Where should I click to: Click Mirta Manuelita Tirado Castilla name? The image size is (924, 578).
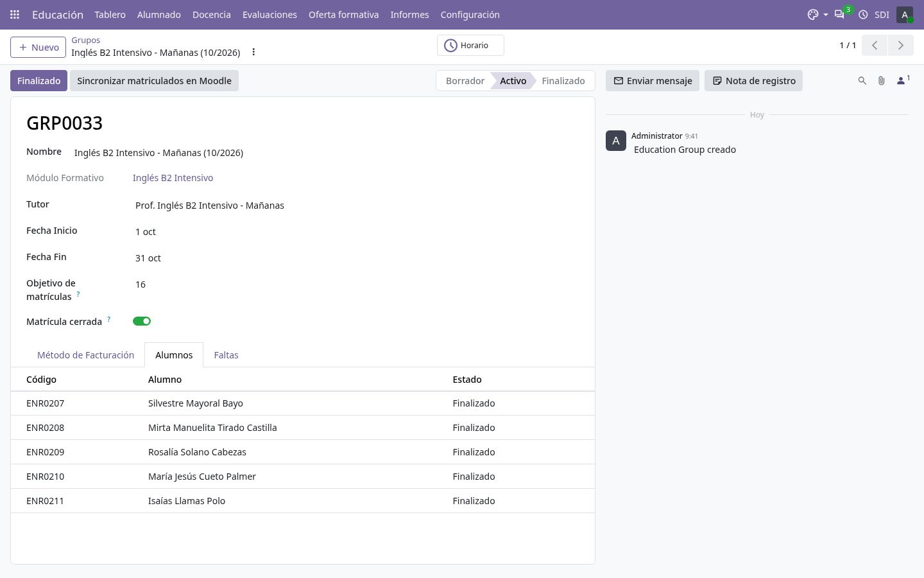[x=212, y=428]
